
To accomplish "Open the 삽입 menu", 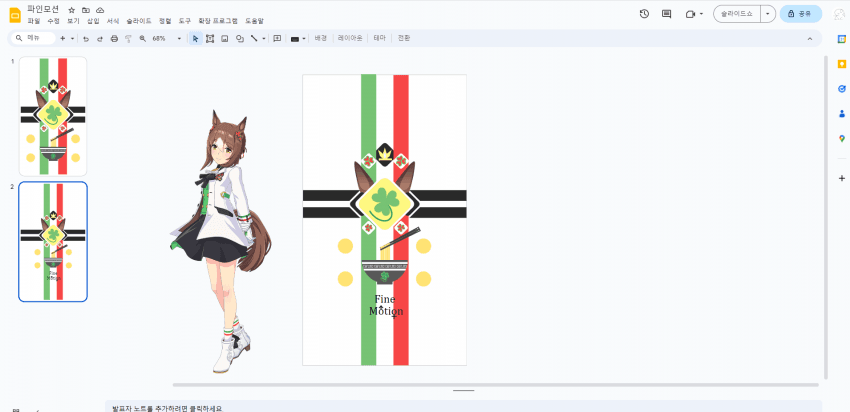I will [93, 21].
